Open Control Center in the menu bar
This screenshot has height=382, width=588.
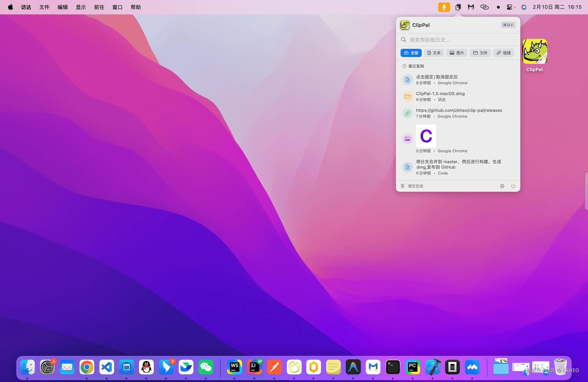click(509, 7)
